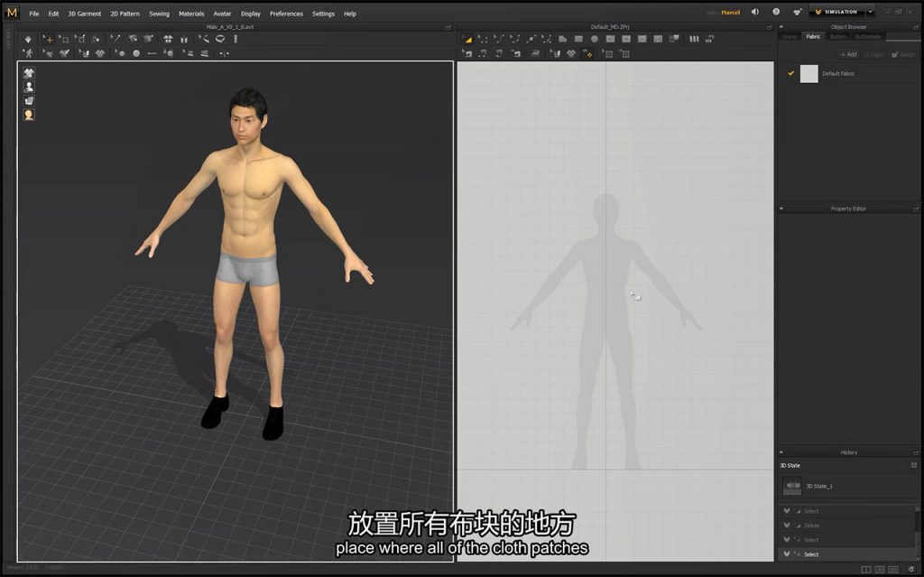The height and width of the screenshot is (577, 924).
Task: Select the Add Point tool in 2D toolbar
Action: [531, 39]
